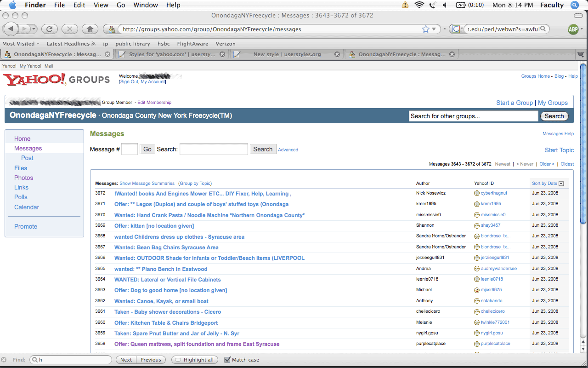Open the back/forward history dropdown arrow
The height and width of the screenshot is (368, 588).
(x=34, y=29)
